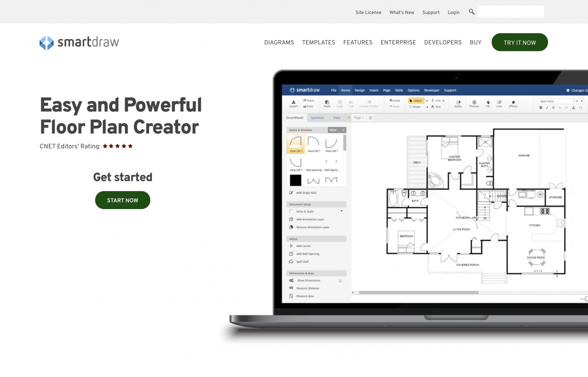
Task: Click the Share icon in the toolbar
Action: point(305,100)
